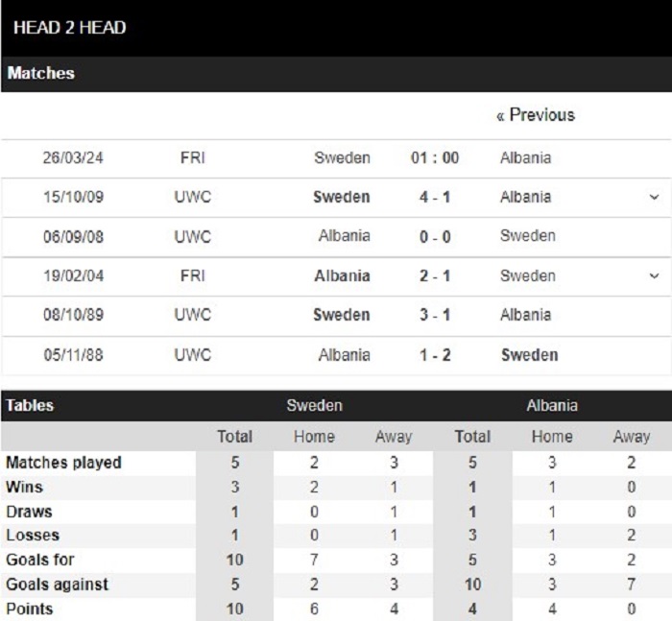Viewport: 672px width, 621px height.
Task: Click the HEAD 2 HEAD title
Action: click(70, 28)
